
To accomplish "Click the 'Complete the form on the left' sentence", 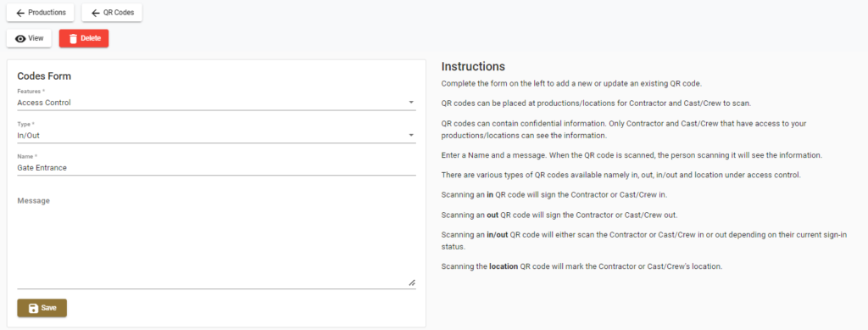I will (572, 84).
